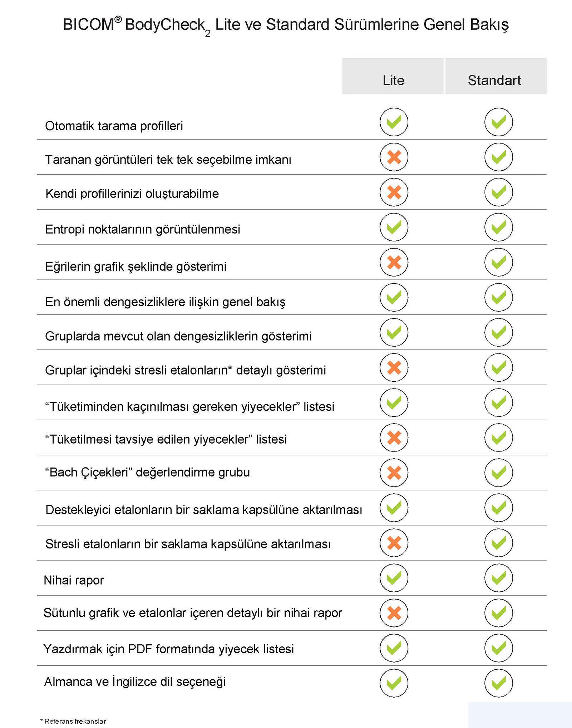This screenshot has height=728, width=572.
Task: Click the Gruplarda mevcut olan dengesizliklerin gösterimi text
Action: coord(178,336)
